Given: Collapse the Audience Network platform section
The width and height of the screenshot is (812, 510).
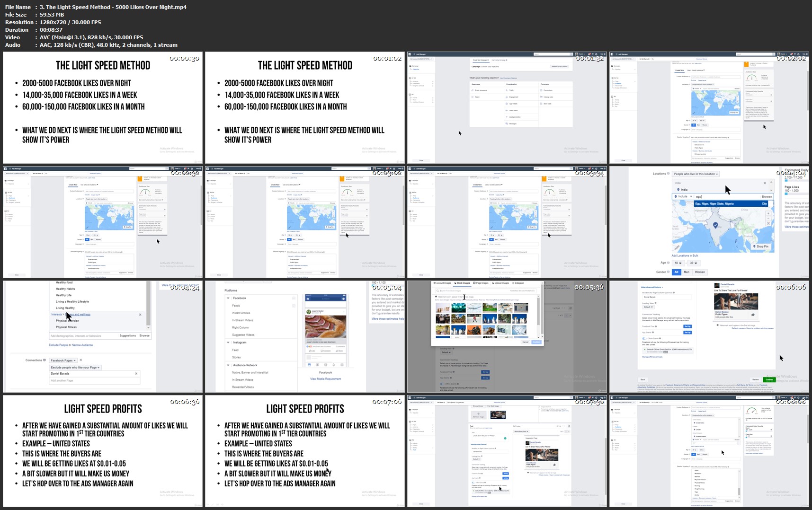Looking at the screenshot, I should 228,365.
